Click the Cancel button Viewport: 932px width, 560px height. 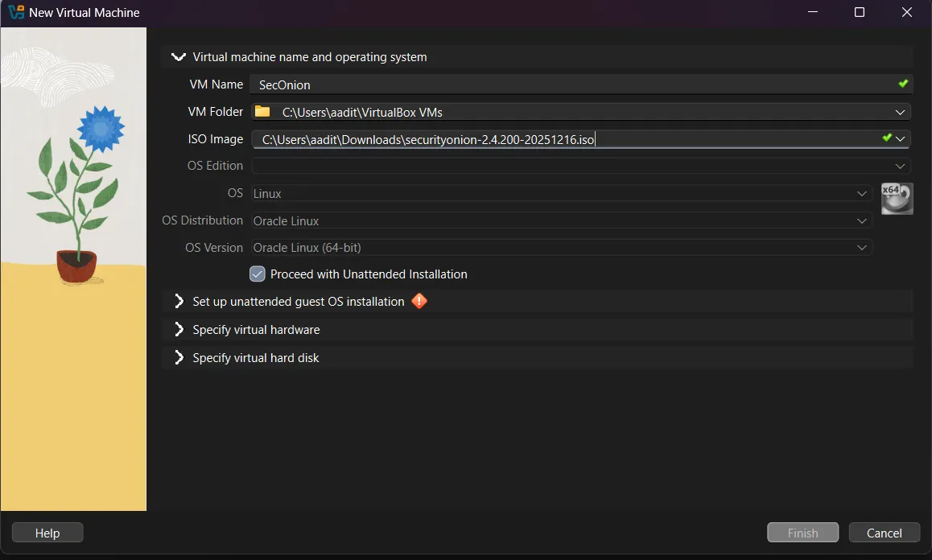click(884, 533)
